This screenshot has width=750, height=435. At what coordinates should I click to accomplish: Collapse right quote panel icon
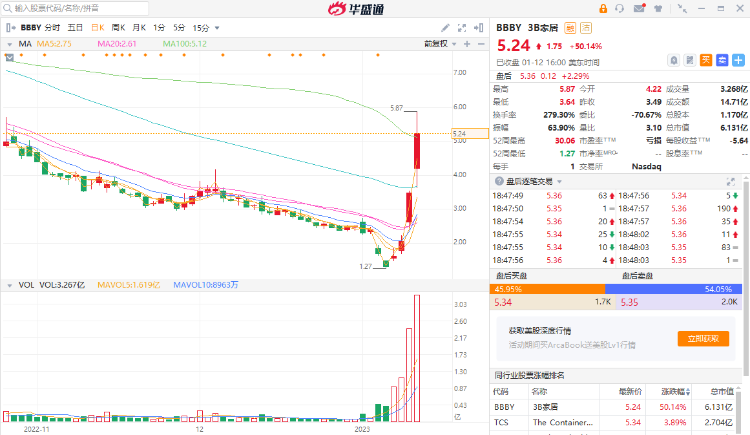pyautogui.click(x=478, y=28)
